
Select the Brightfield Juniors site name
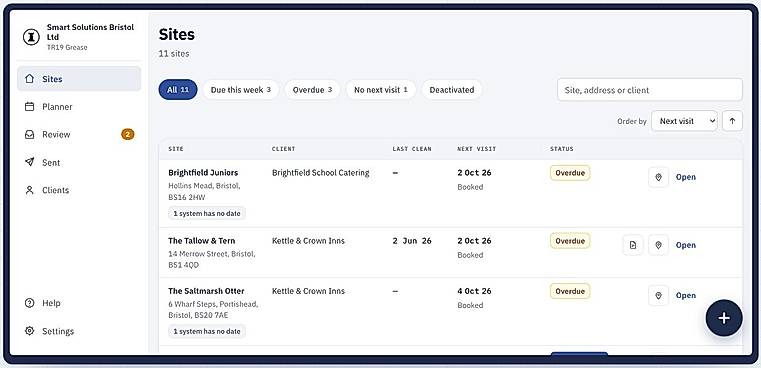point(203,173)
